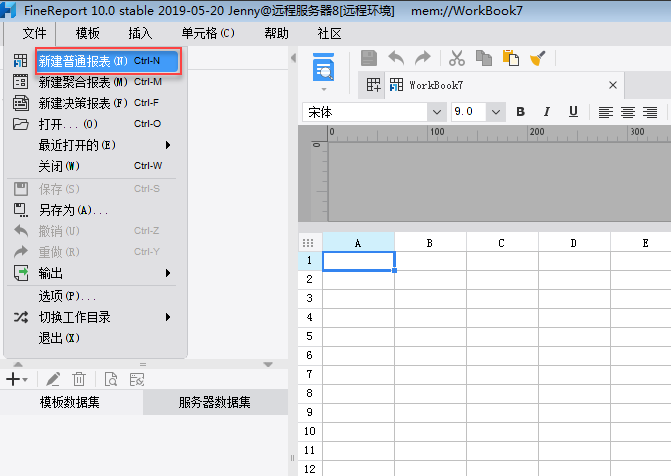Select column A header
The height and width of the screenshot is (476, 671).
tap(358, 243)
